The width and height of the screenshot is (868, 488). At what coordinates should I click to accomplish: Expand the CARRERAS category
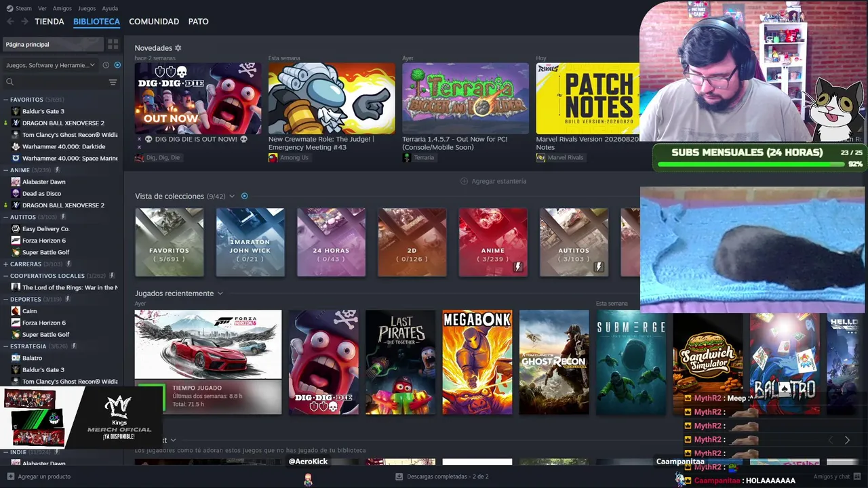(5, 264)
